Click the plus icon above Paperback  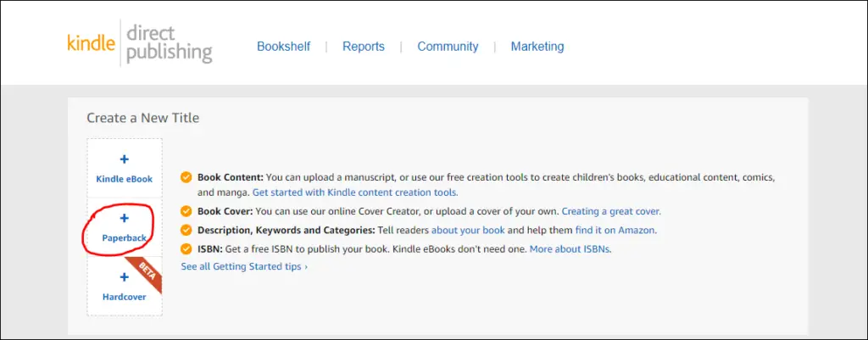(125, 218)
